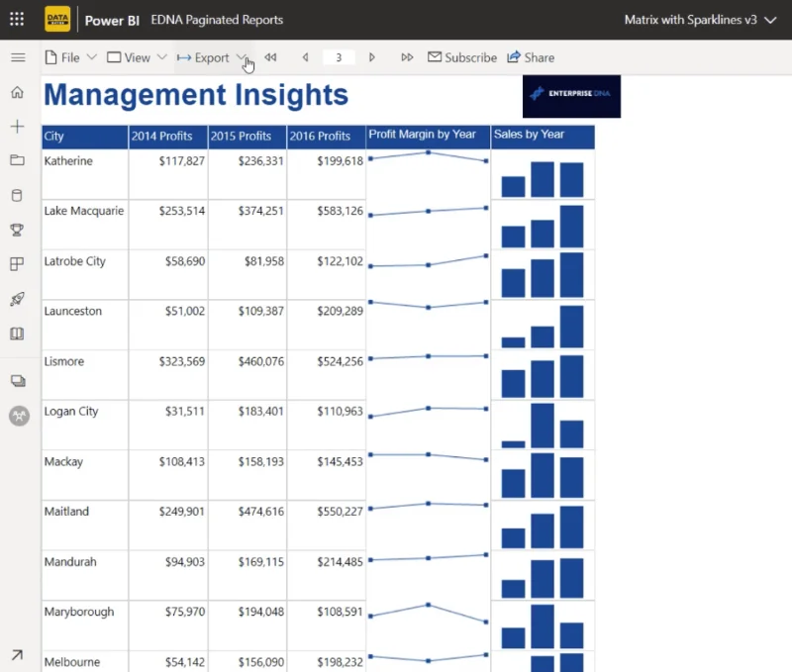Go to Home in sidebar
This screenshot has width=792, height=672.
point(17,92)
